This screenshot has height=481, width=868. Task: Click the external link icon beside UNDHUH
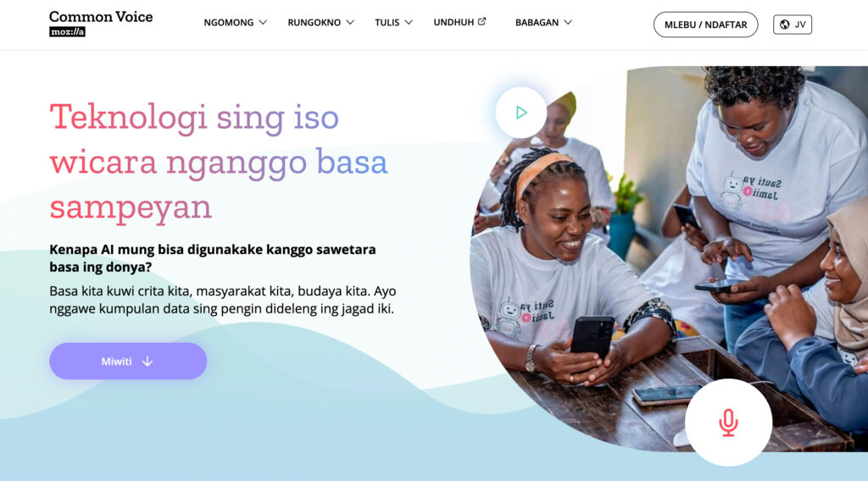(481, 21)
